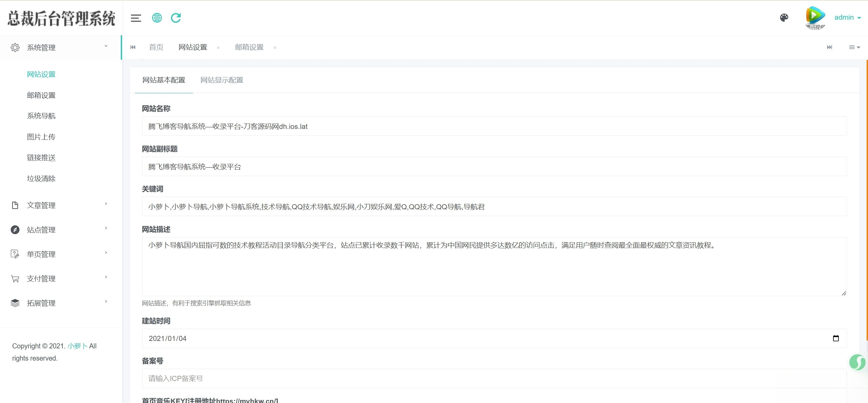Click the floating Sogou input icon

pos(857,362)
